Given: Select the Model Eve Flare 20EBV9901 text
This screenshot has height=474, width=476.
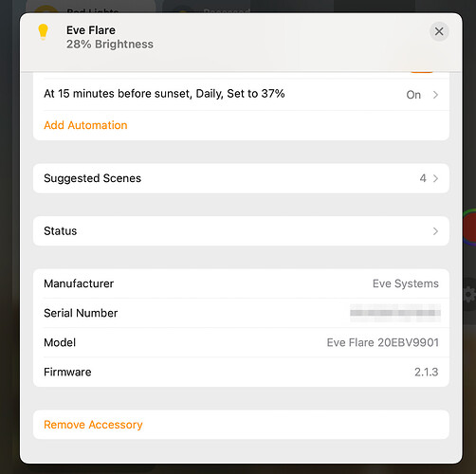Looking at the screenshot, I should click(x=382, y=342).
